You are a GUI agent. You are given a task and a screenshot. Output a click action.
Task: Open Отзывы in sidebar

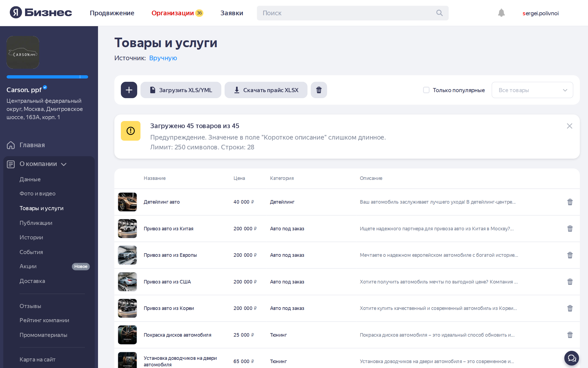point(30,306)
